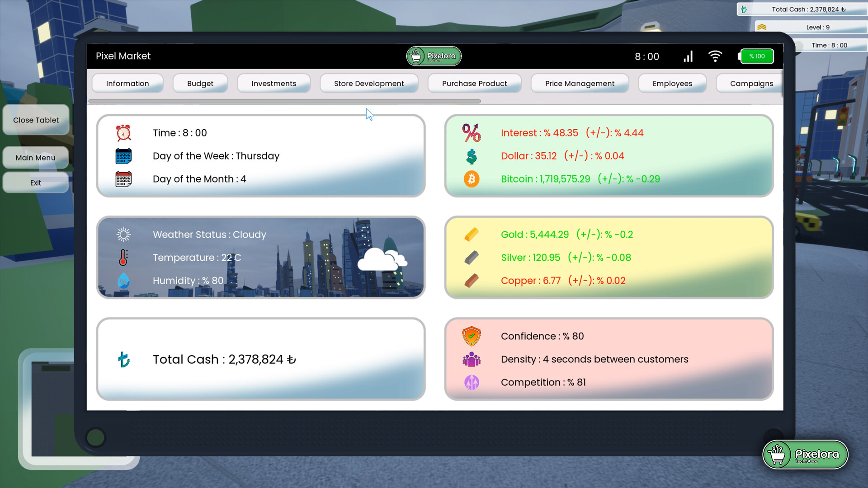Open the Investments tab

(274, 83)
